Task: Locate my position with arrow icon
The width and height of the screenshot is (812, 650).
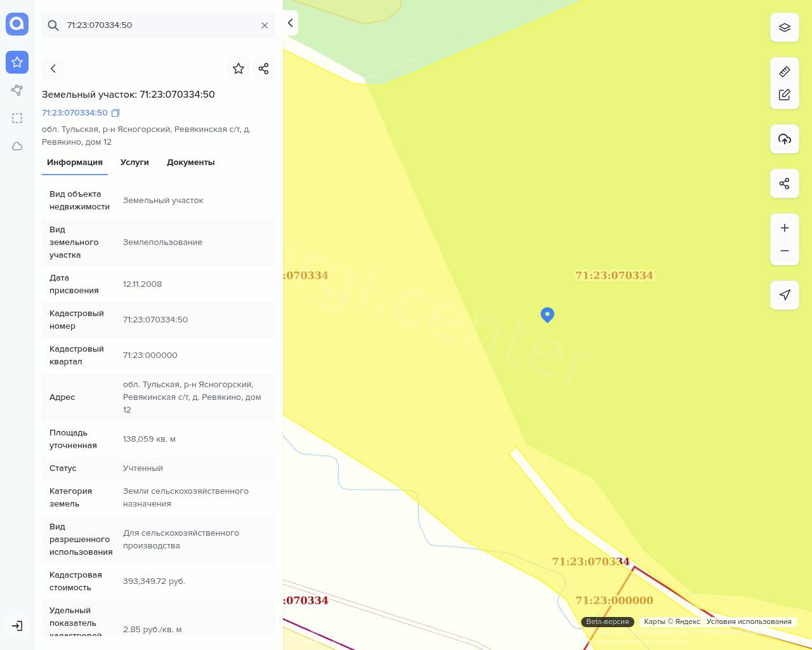Action: (x=785, y=295)
